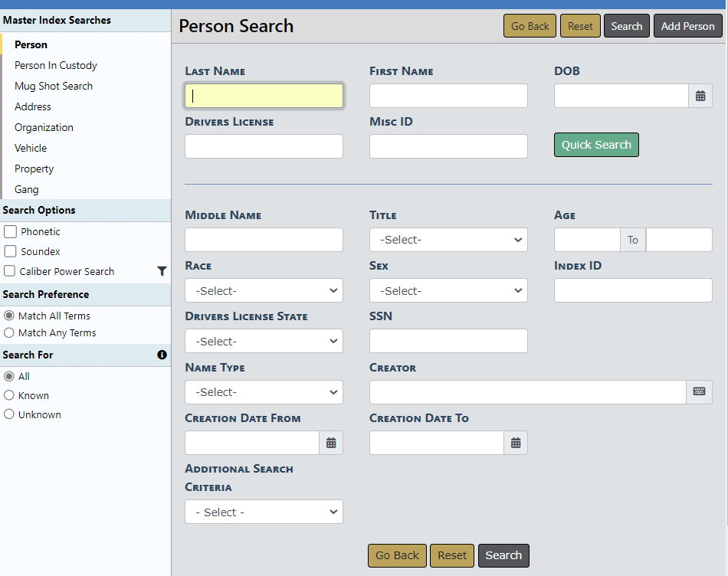Screen dimensions: 728x576
Task: Click the Creation Date From calendar icon
Action: (331, 443)
